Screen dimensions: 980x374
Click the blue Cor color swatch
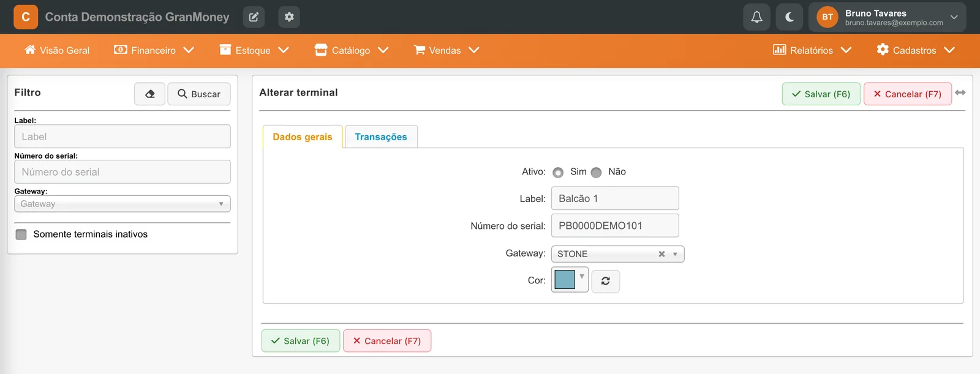(565, 280)
